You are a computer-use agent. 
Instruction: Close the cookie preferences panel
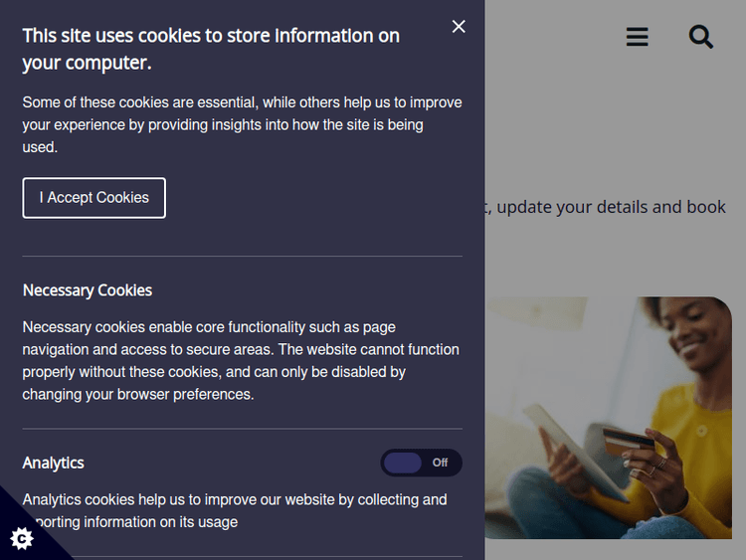(x=459, y=27)
